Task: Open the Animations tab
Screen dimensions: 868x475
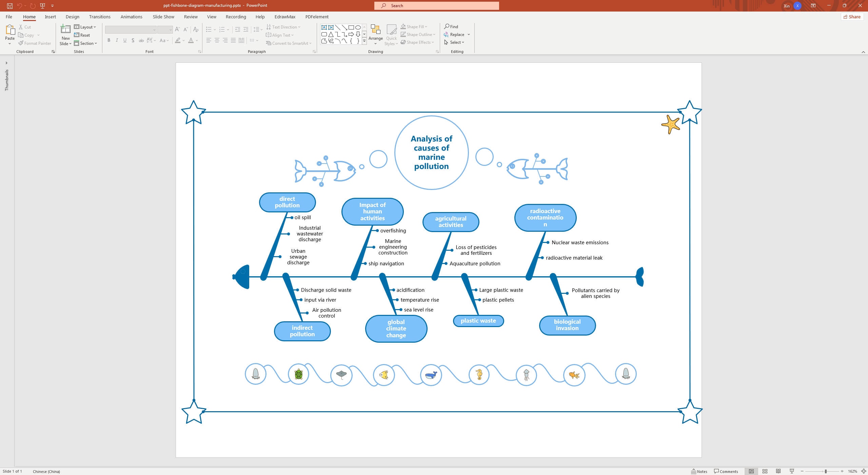Action: pos(131,17)
